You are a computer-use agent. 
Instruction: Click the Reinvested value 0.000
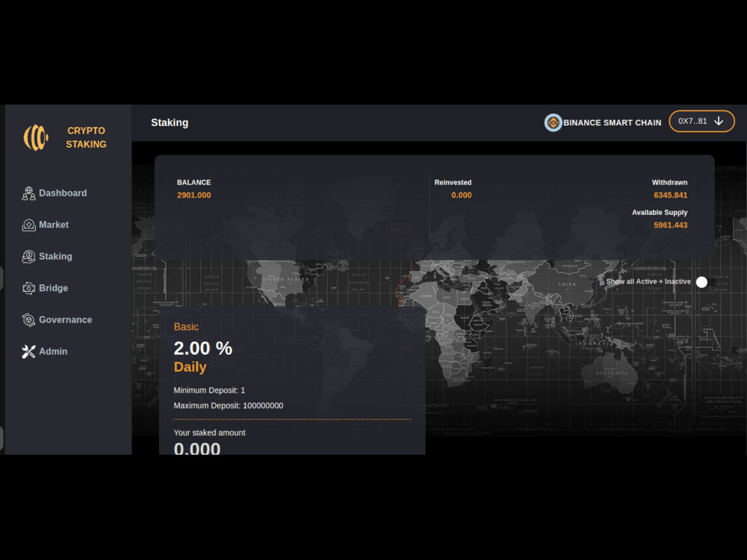(x=461, y=195)
